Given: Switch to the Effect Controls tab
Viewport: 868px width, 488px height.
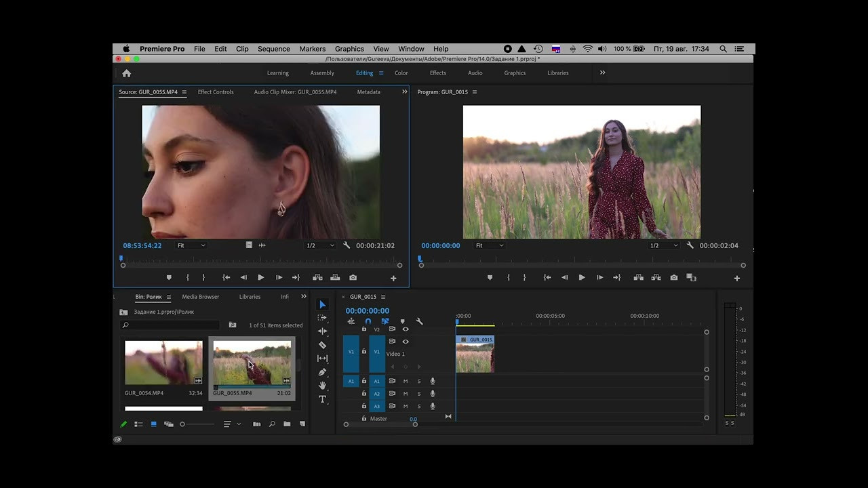Looking at the screenshot, I should pos(216,92).
